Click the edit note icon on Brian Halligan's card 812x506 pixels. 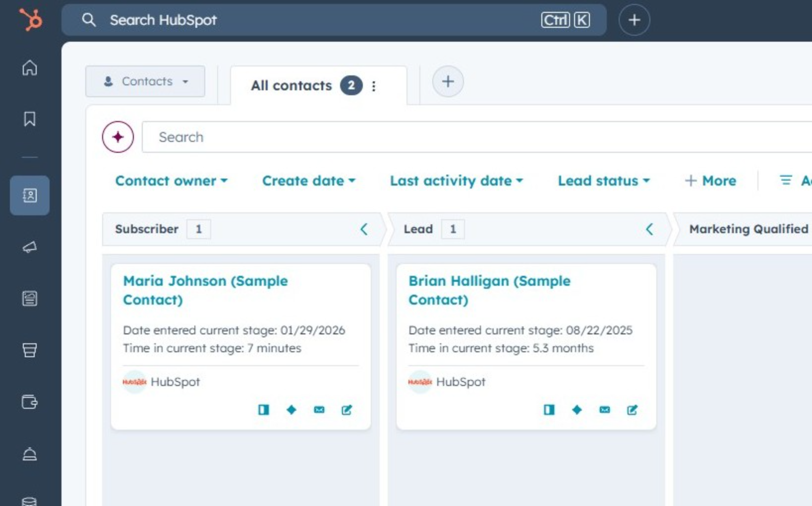[x=631, y=410]
